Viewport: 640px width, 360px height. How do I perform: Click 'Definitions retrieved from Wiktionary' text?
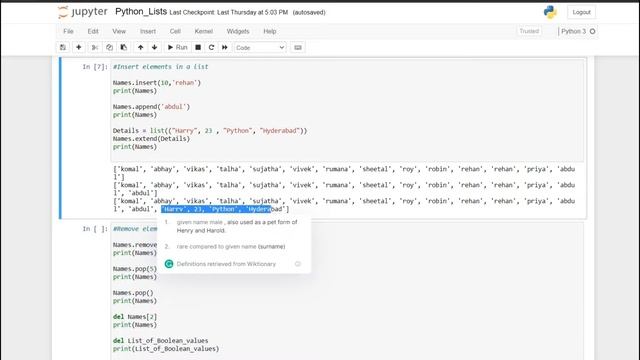click(x=226, y=264)
